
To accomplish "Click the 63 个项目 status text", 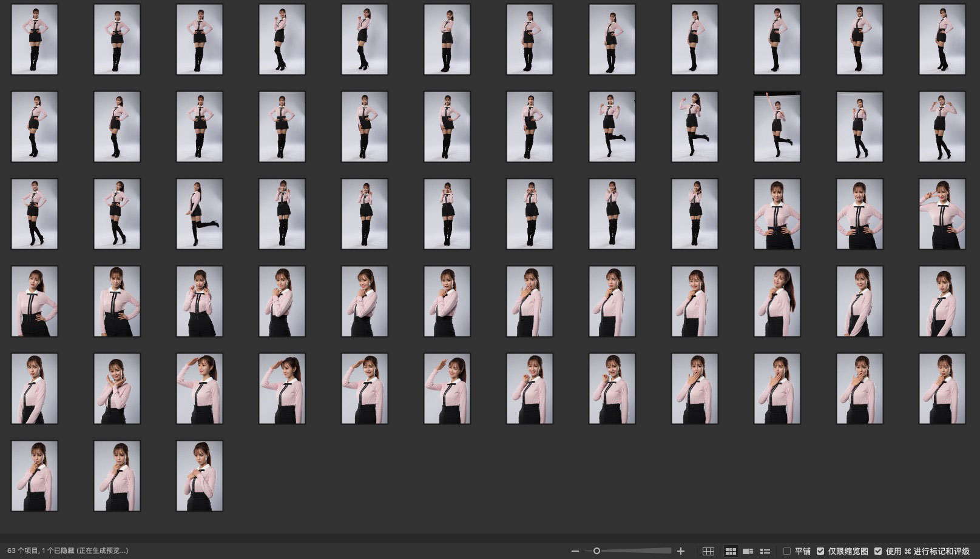I will (67, 551).
